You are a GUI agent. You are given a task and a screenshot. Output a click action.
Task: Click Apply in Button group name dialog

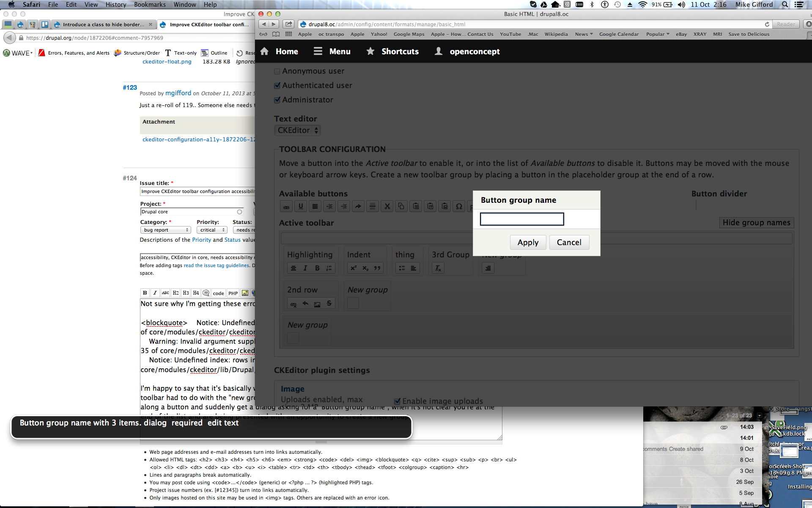click(x=528, y=243)
